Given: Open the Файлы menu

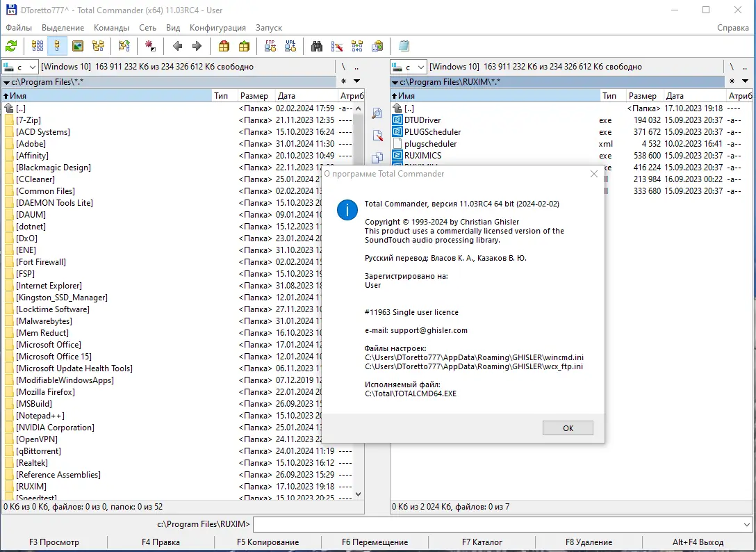Looking at the screenshot, I should click(x=19, y=28).
